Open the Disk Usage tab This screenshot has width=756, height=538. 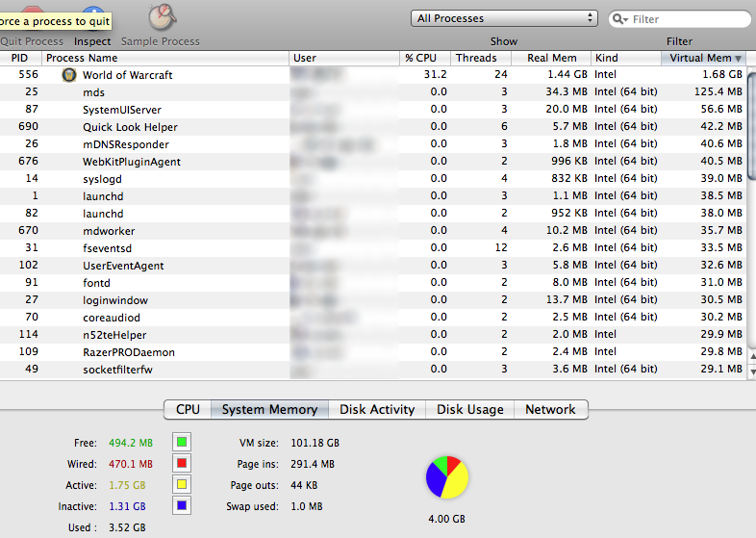(x=470, y=409)
